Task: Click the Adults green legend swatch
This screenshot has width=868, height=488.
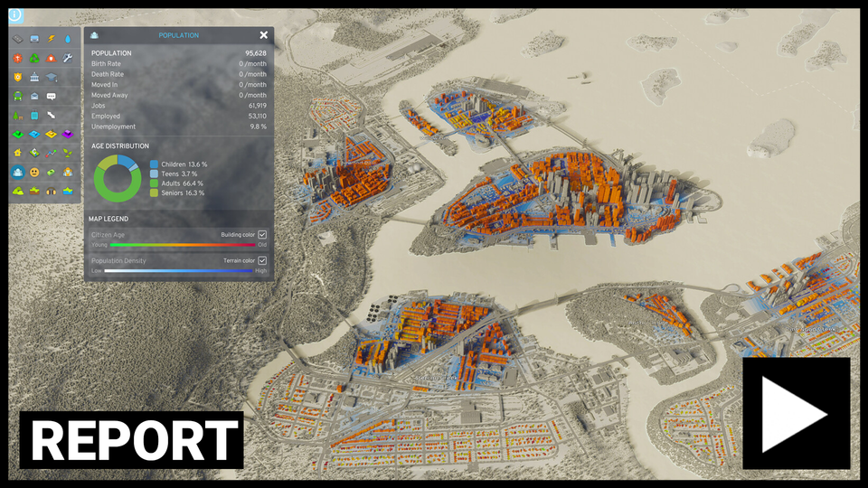Action: [x=154, y=183]
